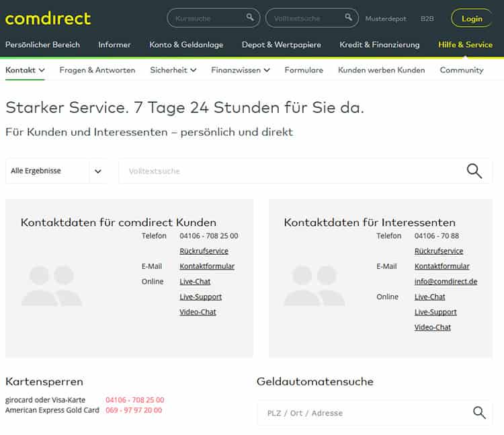The height and width of the screenshot is (435, 504).
Task: Click Kontaktdaten für comdirect Kunden heading
Action: coord(118,222)
